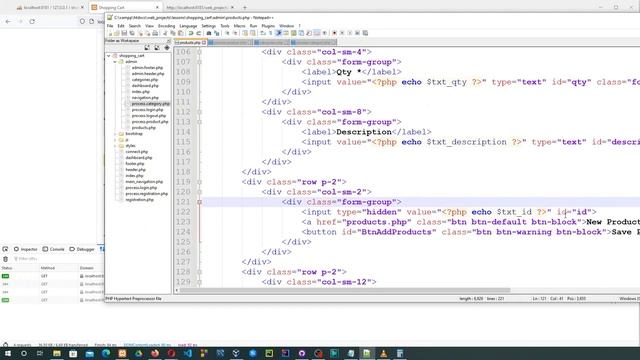This screenshot has height=360, width=640.
Task: Open a new browser tab with plus button
Action: pyautogui.click(x=244, y=7)
